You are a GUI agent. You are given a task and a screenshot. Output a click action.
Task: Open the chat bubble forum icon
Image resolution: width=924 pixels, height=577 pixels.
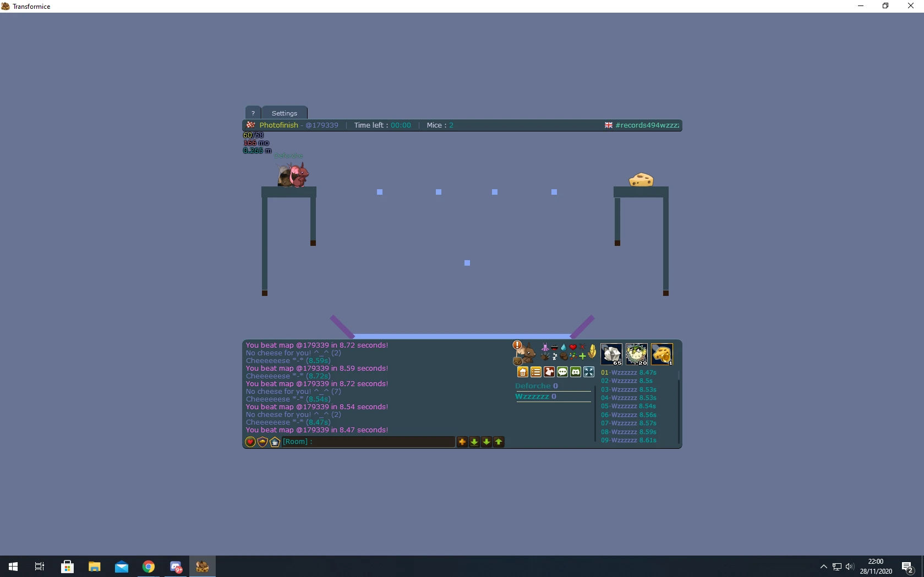pyautogui.click(x=562, y=372)
